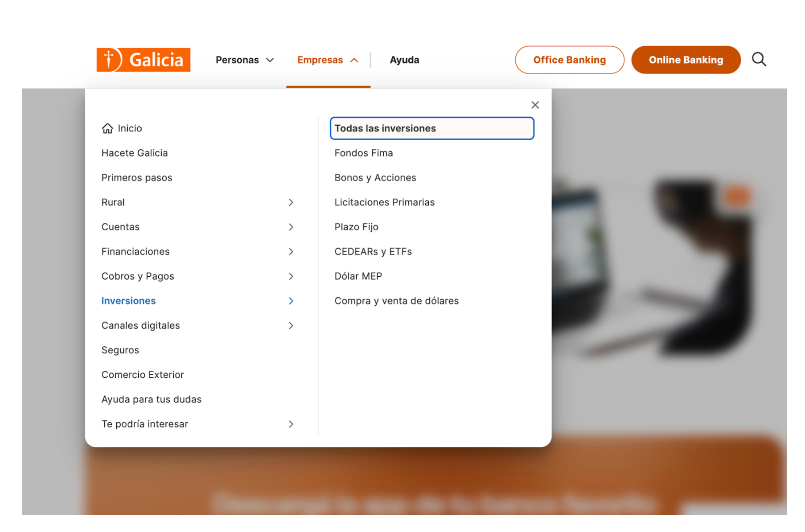This screenshot has height=532, width=805.
Task: Click the Online Banking button
Action: [x=686, y=60]
